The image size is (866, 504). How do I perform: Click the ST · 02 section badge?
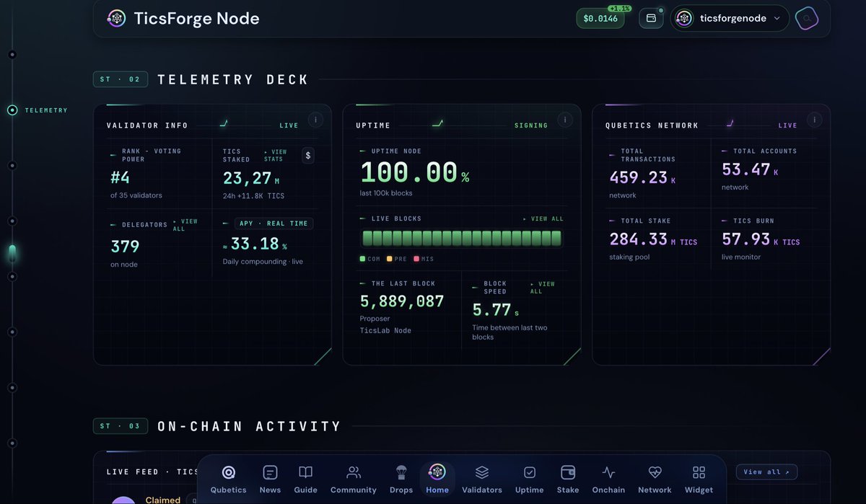(x=121, y=79)
